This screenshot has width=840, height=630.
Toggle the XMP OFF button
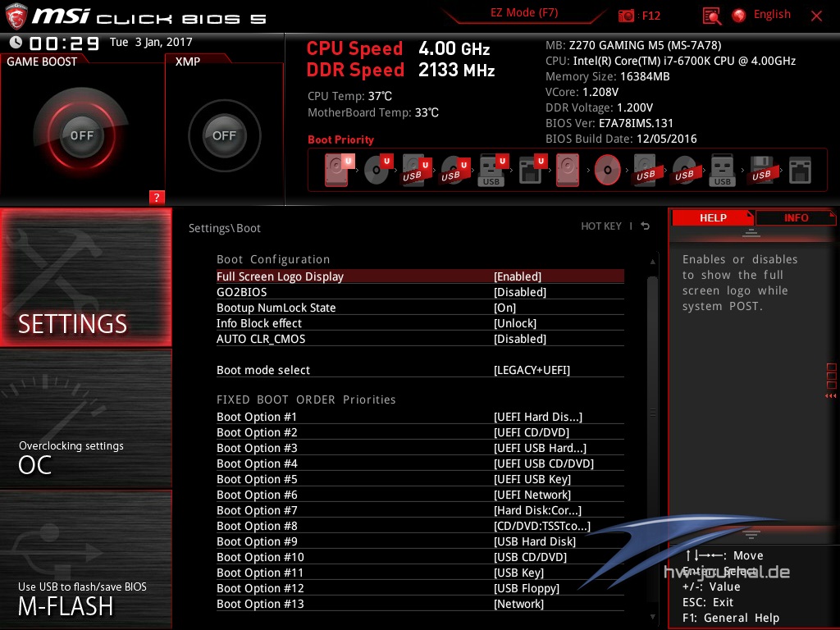click(x=224, y=135)
